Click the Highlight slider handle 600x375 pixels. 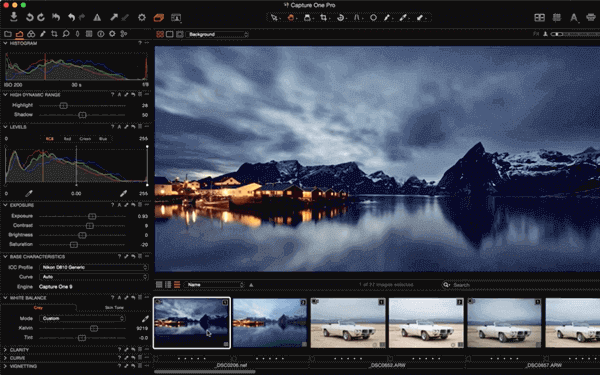pos(64,105)
